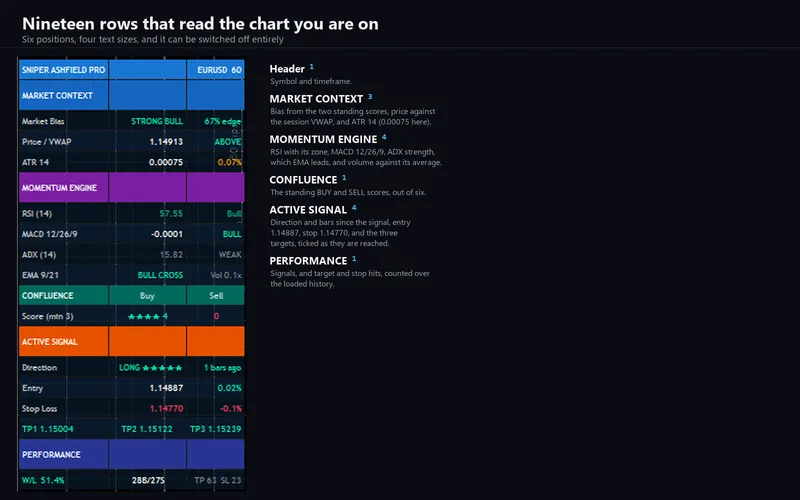
Task: Click the 1.14913 price value
Action: click(x=166, y=142)
